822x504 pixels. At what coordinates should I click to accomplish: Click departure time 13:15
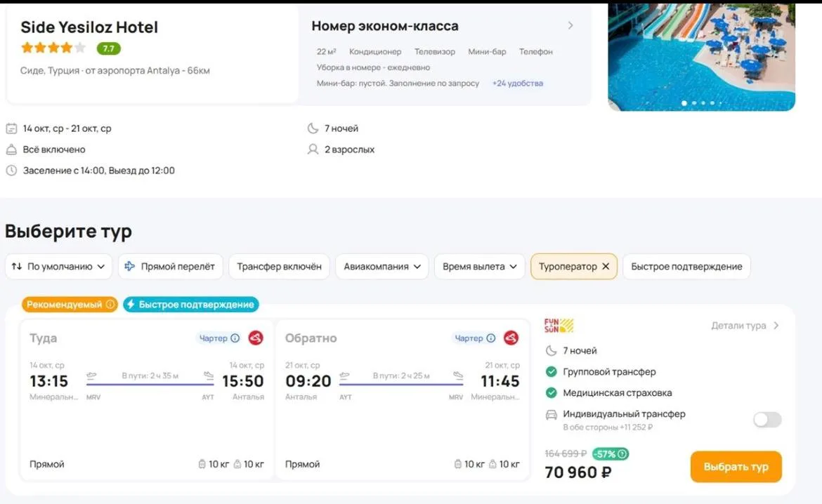(48, 381)
